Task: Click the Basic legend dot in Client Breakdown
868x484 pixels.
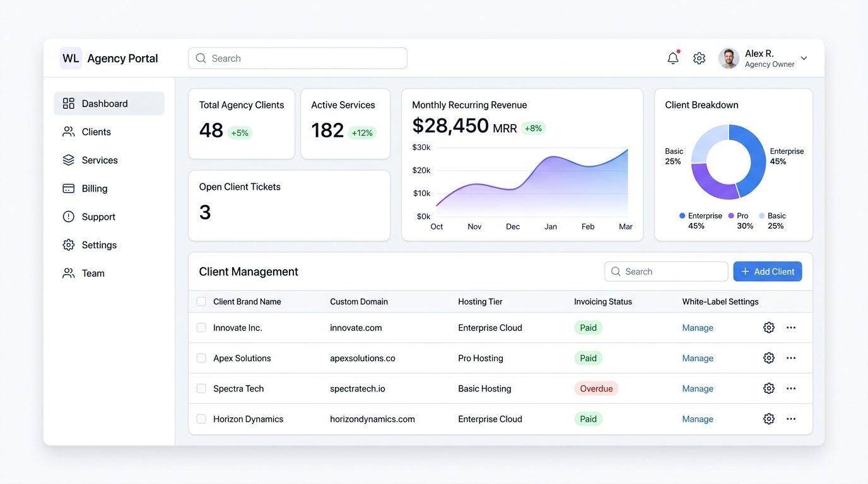Action: 762,216
